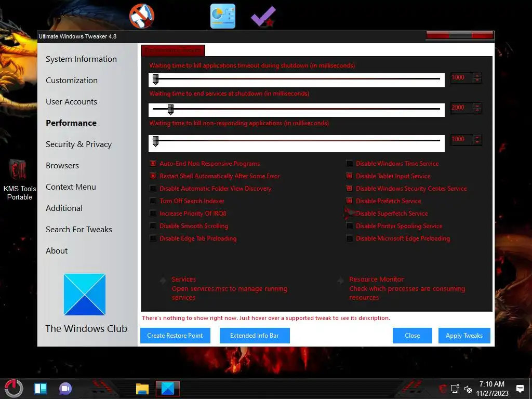Open the power-button Start menu

pyautogui.click(x=14, y=388)
